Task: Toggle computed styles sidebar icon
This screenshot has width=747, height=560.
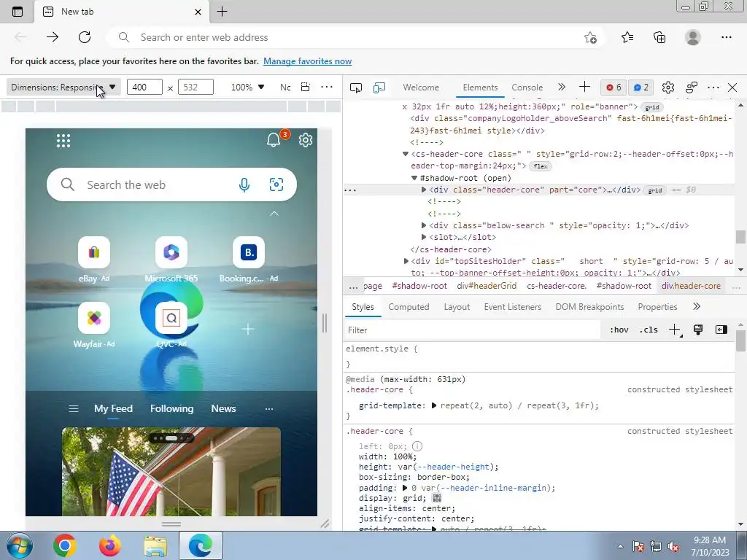Action: (721, 330)
